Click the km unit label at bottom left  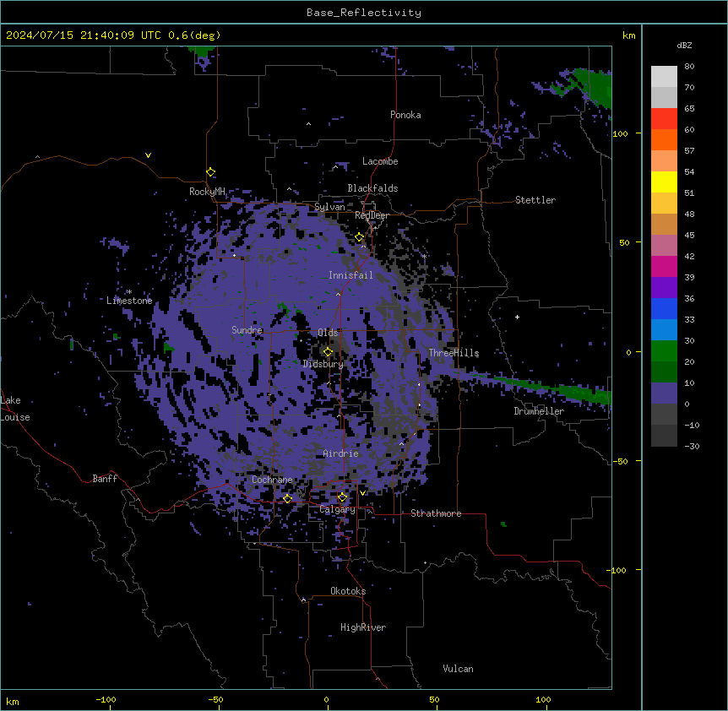click(x=13, y=701)
